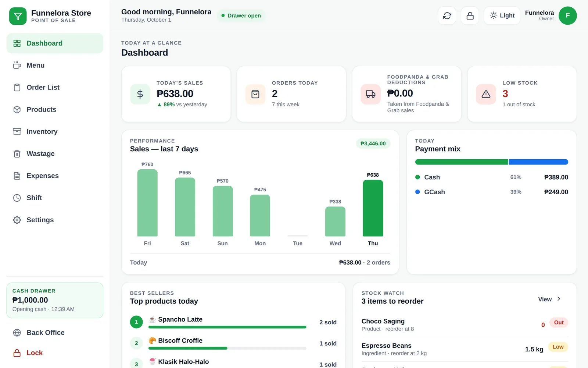The width and height of the screenshot is (588, 368).
Task: Click the Espresso Beans Low badge
Action: 558,347
